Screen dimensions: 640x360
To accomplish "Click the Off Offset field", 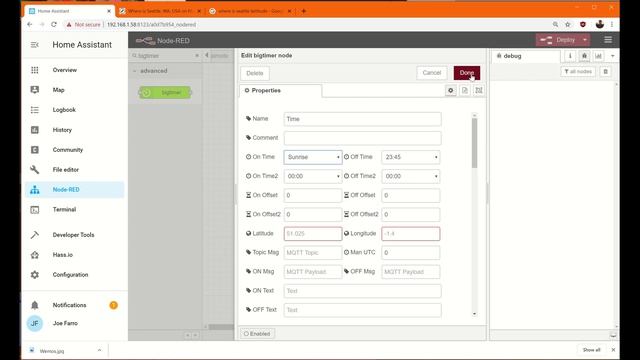I will pos(411,196).
